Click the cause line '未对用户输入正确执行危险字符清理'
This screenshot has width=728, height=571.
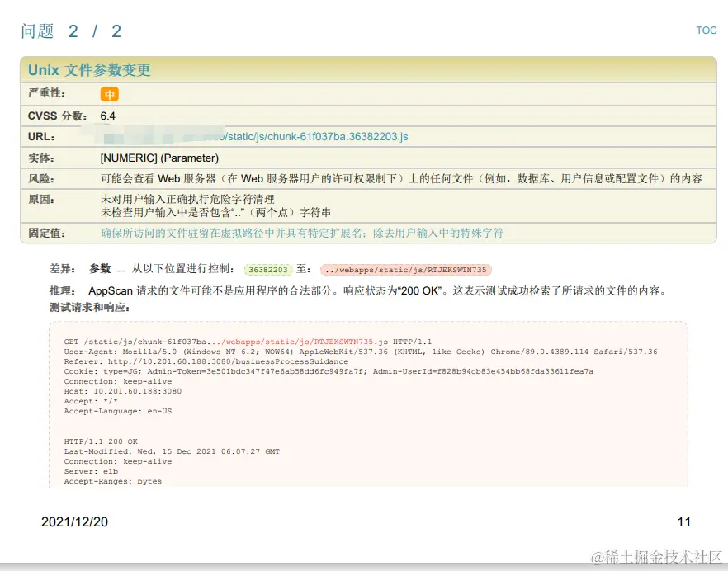pyautogui.click(x=187, y=199)
